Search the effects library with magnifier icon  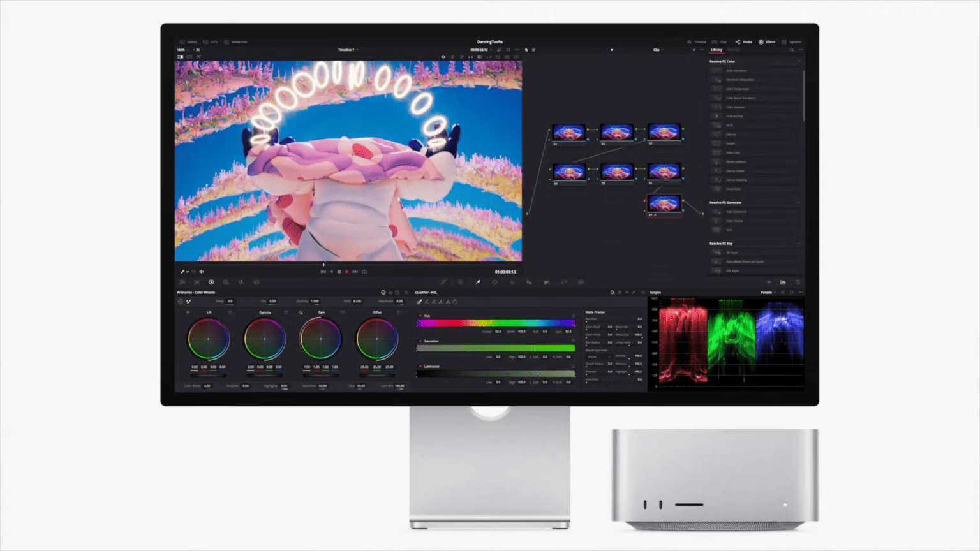tap(792, 50)
